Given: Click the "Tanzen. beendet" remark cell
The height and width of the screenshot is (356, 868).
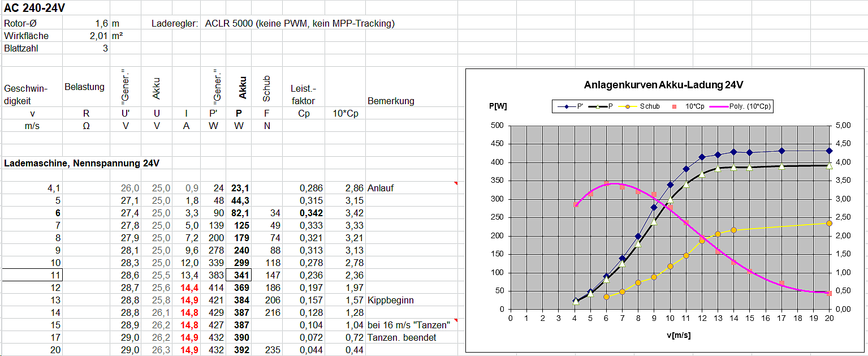Looking at the screenshot, I should click(401, 337).
